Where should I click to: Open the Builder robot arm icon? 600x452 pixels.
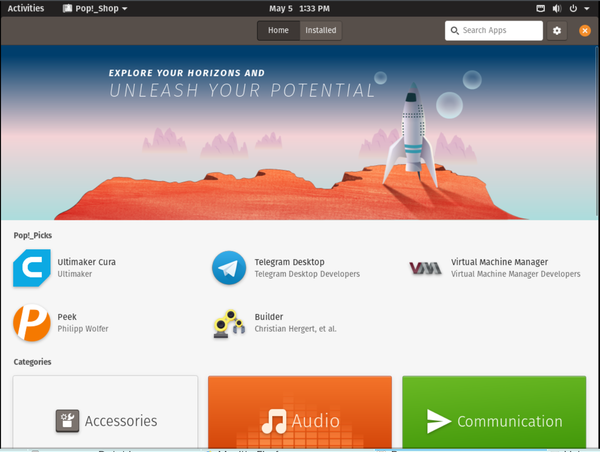tap(229, 323)
